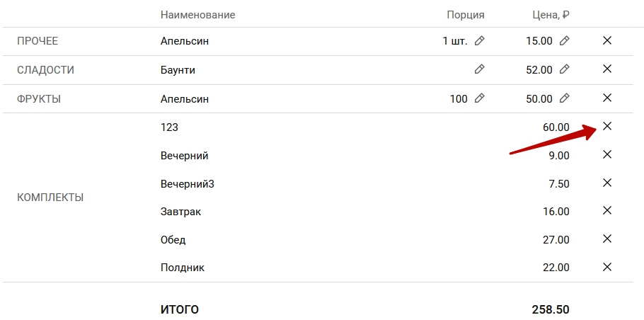Delete the Вечерний3 set
The height and width of the screenshot is (320, 644).
click(x=606, y=183)
